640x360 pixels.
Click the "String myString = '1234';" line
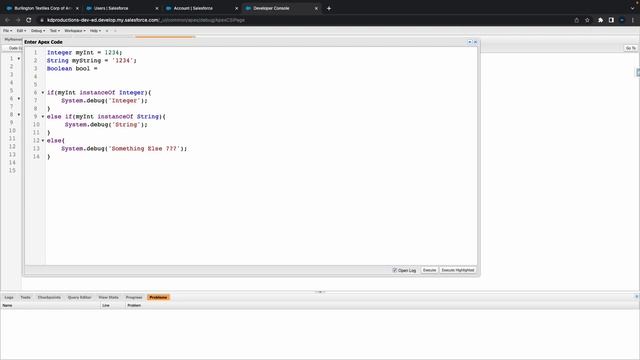[92, 60]
